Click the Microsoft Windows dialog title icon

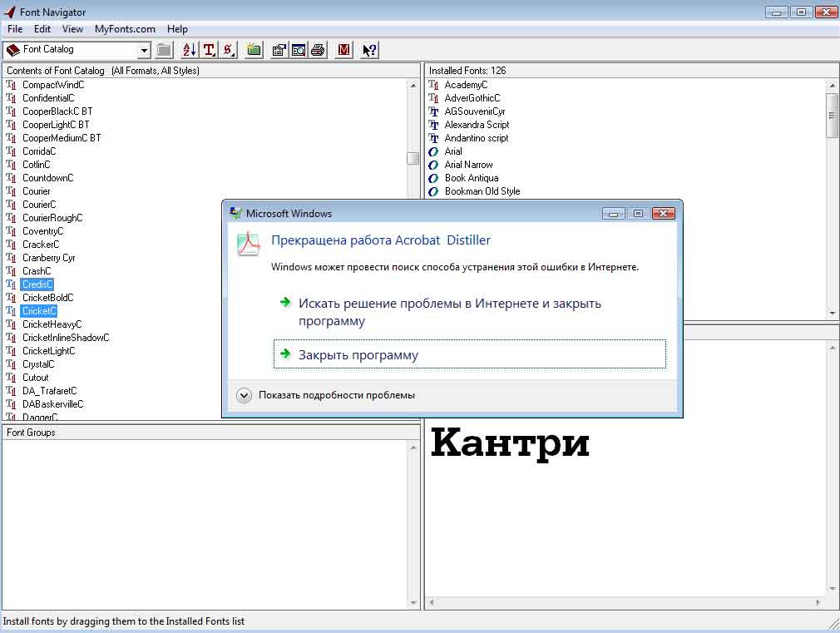[x=235, y=213]
